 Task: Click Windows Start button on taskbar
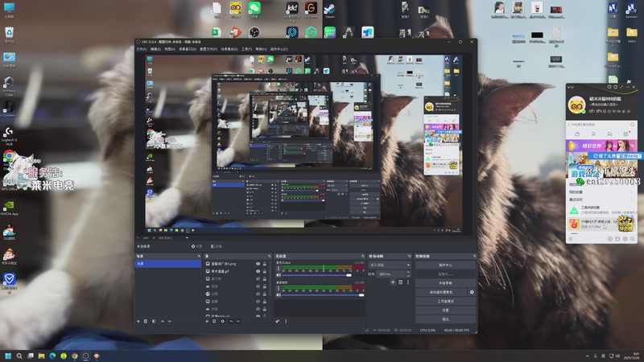click(x=8, y=356)
